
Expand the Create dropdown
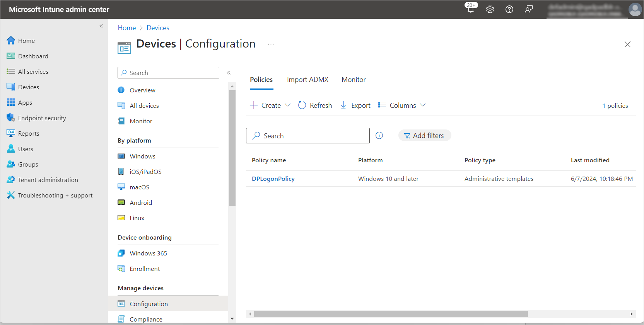pos(270,105)
